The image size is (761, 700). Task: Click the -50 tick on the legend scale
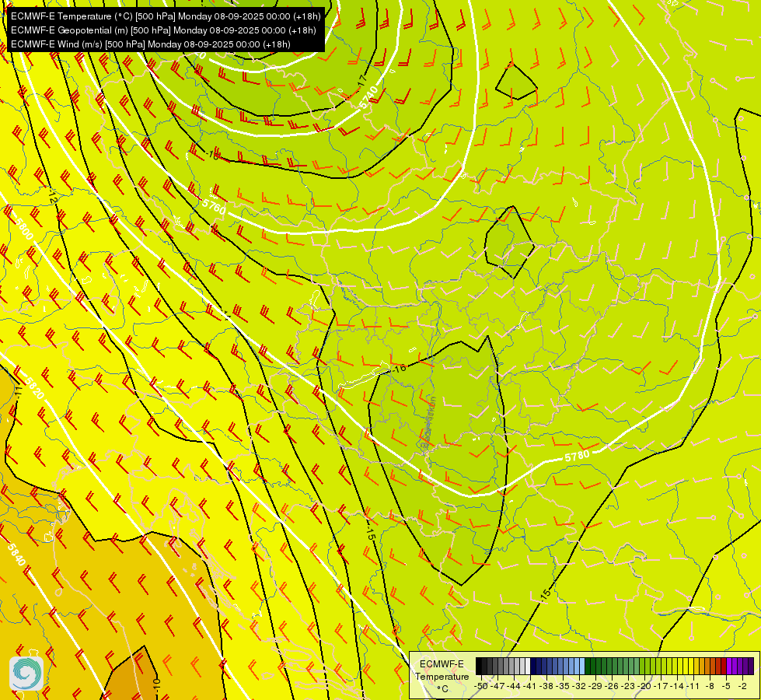point(481,686)
